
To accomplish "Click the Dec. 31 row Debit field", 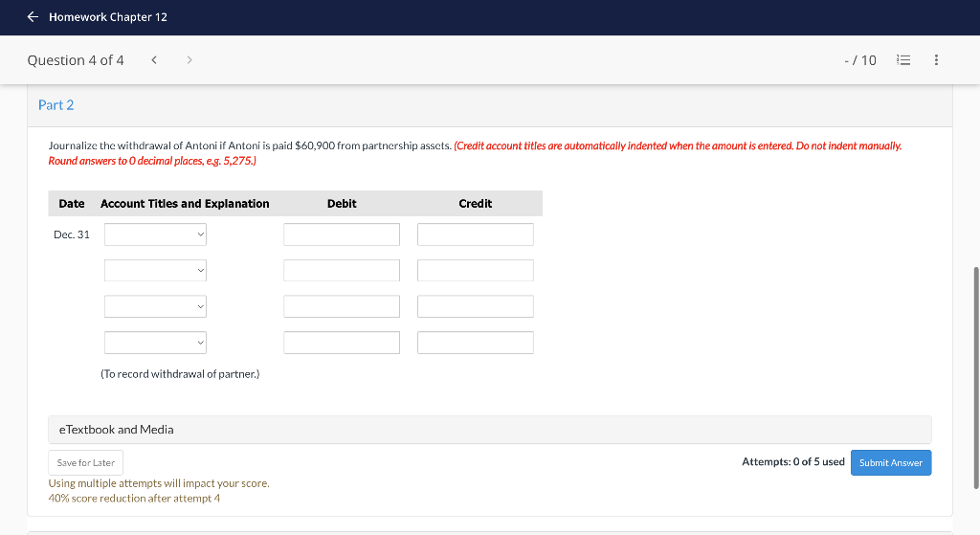I will 342,234.
